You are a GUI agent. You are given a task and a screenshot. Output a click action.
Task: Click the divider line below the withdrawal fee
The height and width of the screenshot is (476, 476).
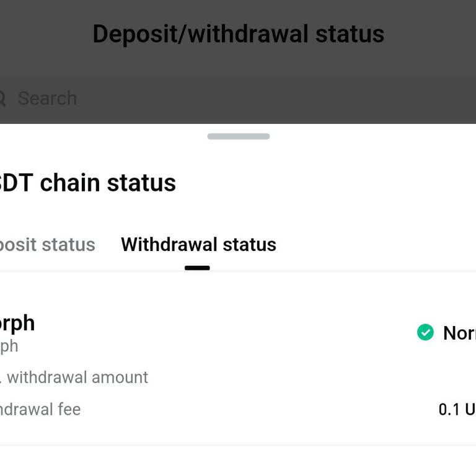pos(238,445)
